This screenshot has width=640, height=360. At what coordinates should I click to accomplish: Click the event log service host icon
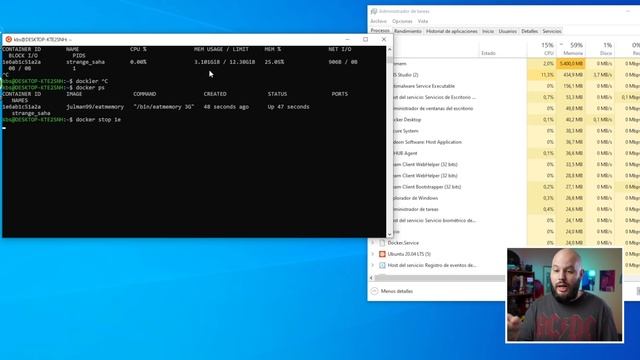(x=382, y=265)
